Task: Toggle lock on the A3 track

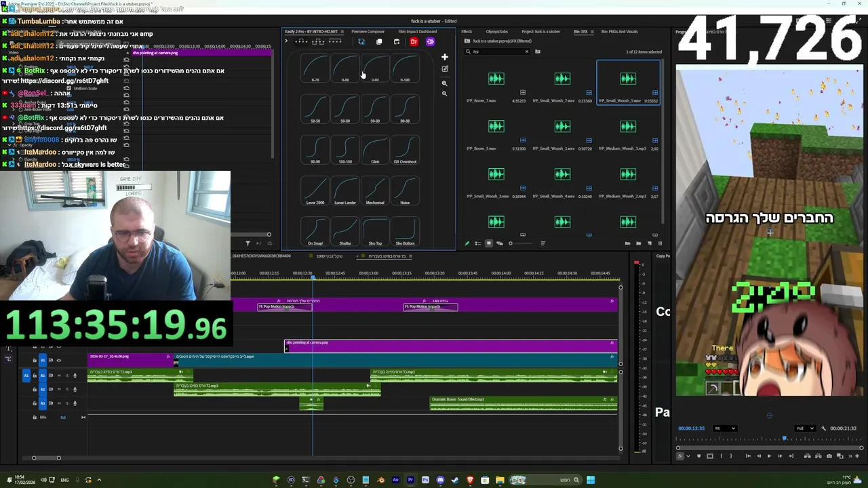Action: tap(35, 403)
